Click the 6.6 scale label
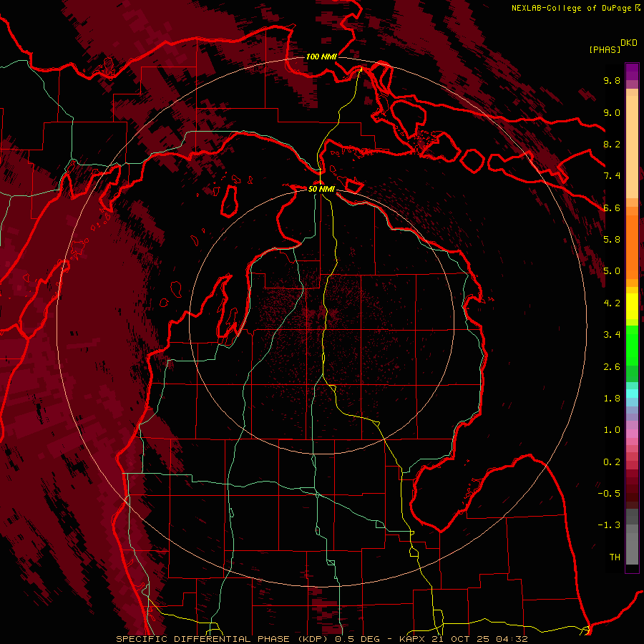 (x=612, y=208)
